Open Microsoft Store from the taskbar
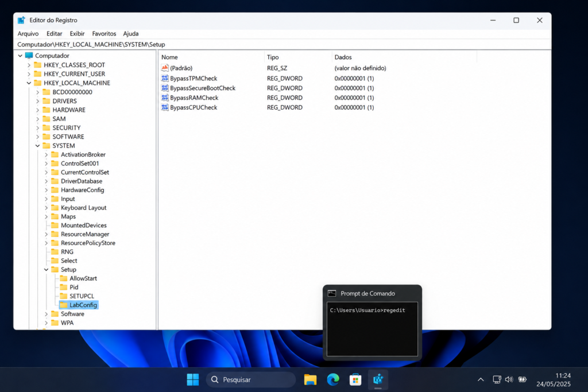Screen dimensions: 588x392 tap(355, 379)
